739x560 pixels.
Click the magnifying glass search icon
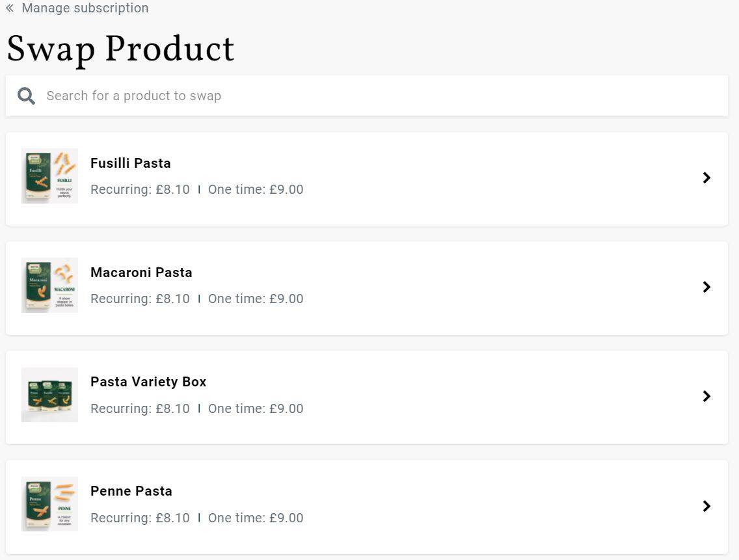[26, 96]
